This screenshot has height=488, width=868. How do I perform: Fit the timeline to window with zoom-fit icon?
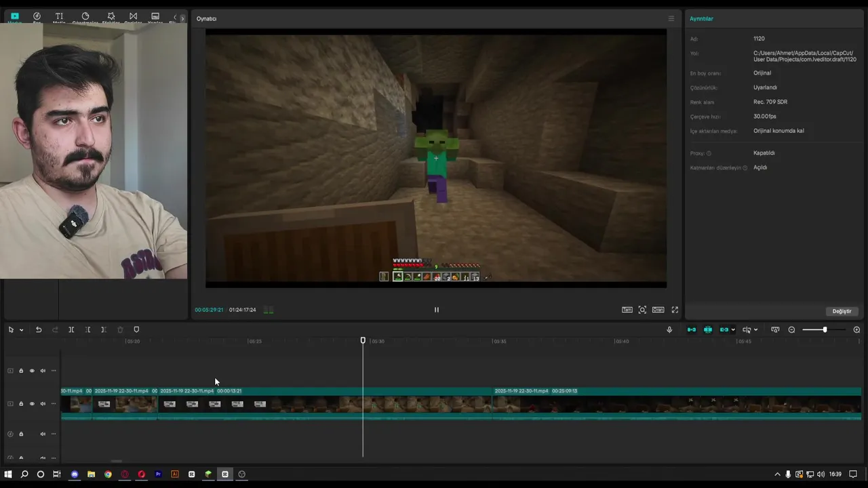(x=775, y=330)
